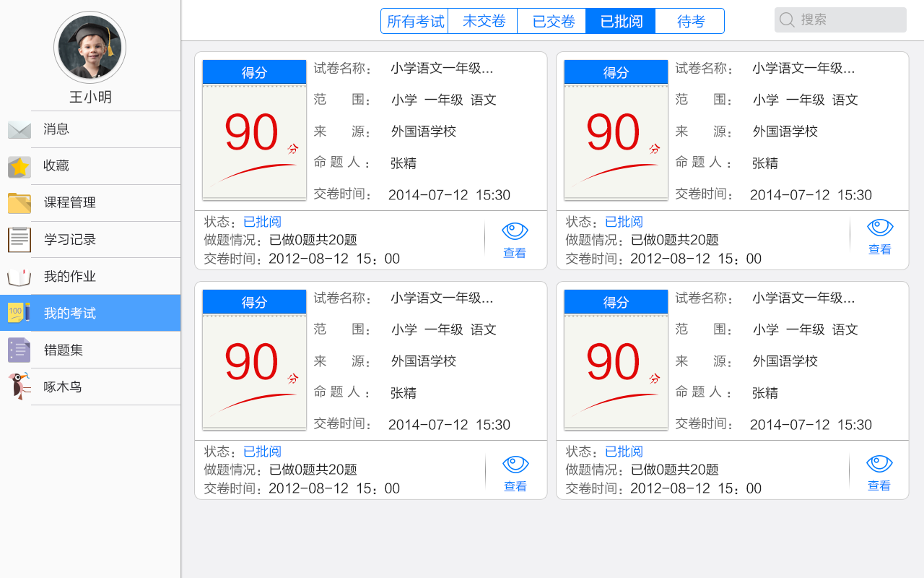Click the 学习记录 notebook icon
Image resolution: width=924 pixels, height=578 pixels.
19,239
